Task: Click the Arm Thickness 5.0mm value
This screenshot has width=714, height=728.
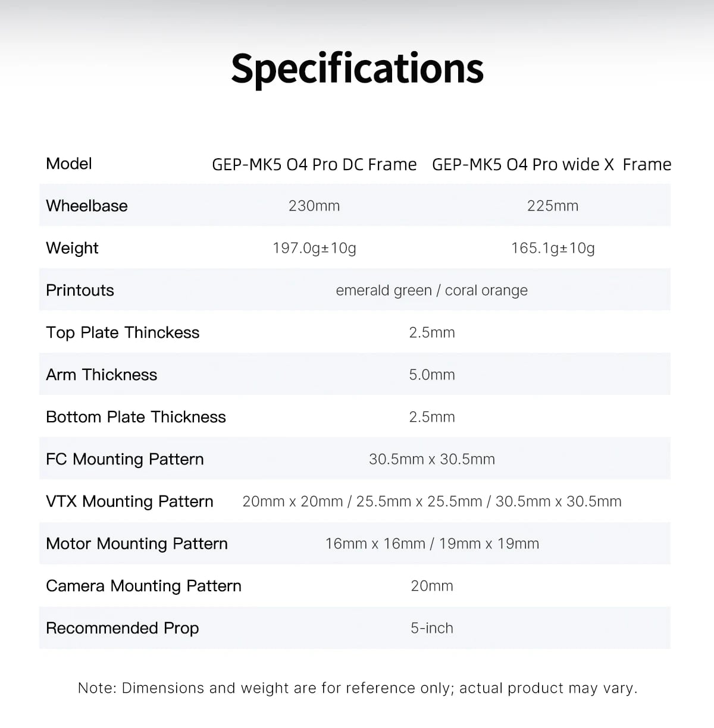Action: [431, 375]
